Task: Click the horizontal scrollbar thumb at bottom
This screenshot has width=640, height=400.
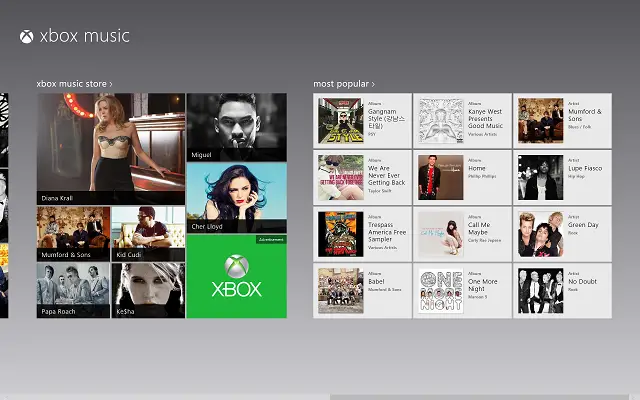Action: (x=479, y=397)
